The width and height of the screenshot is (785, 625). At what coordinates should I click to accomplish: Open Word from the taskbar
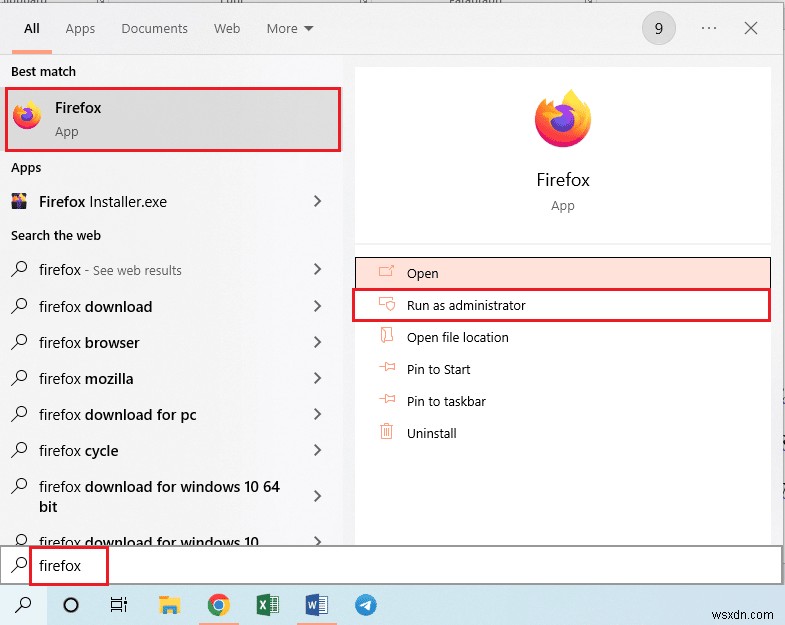pyautogui.click(x=317, y=605)
